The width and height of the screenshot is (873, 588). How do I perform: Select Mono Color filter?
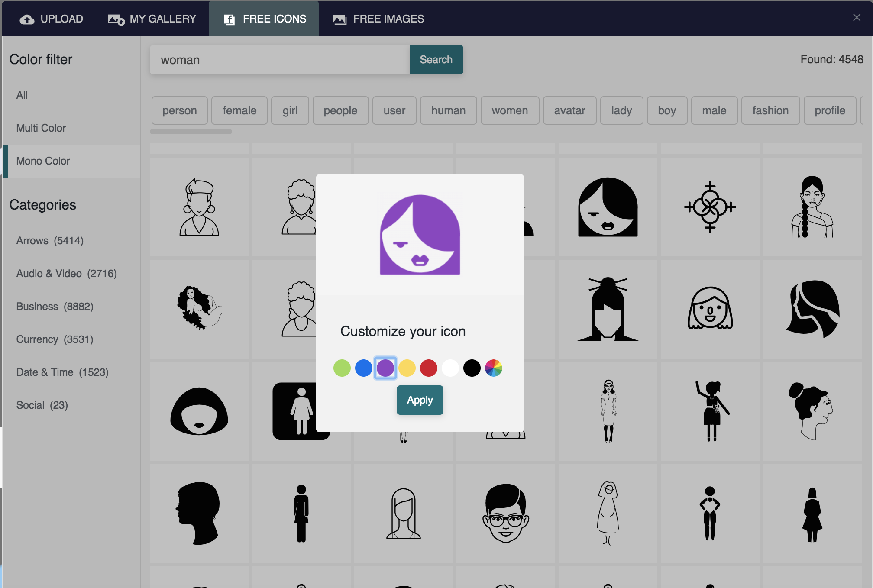click(x=71, y=161)
